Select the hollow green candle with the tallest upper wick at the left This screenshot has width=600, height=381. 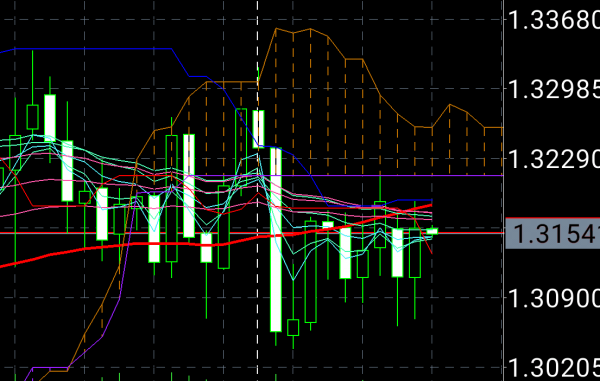33,117
